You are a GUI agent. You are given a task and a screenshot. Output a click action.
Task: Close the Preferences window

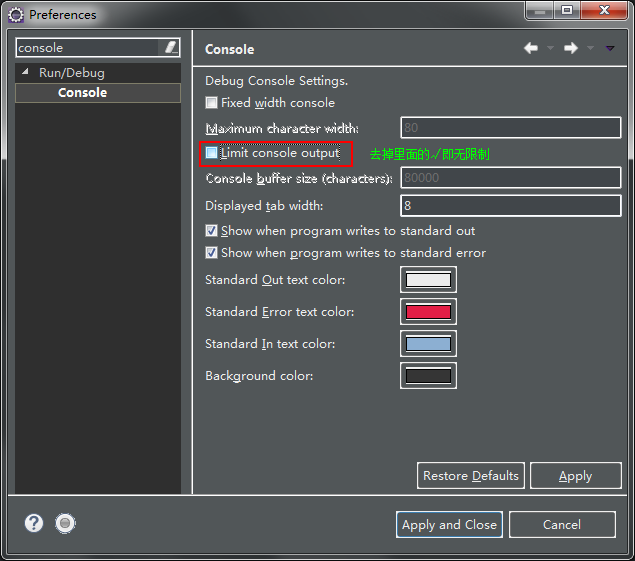point(604,10)
